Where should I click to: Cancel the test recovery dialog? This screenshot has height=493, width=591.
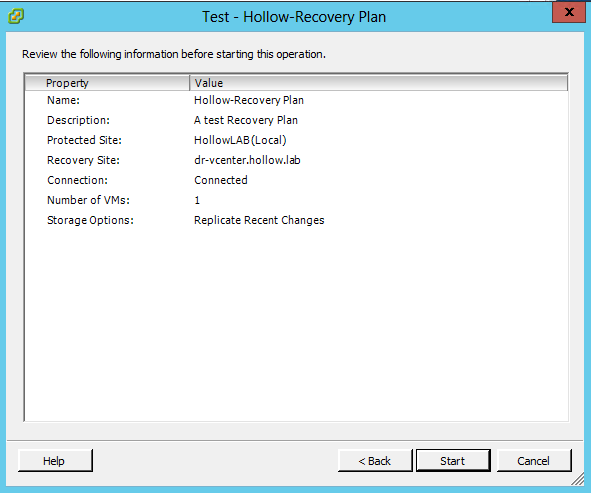[534, 461]
